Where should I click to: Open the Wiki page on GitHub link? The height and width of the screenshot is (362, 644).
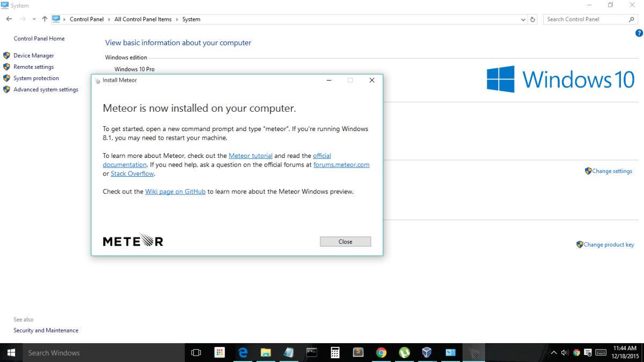point(175,191)
